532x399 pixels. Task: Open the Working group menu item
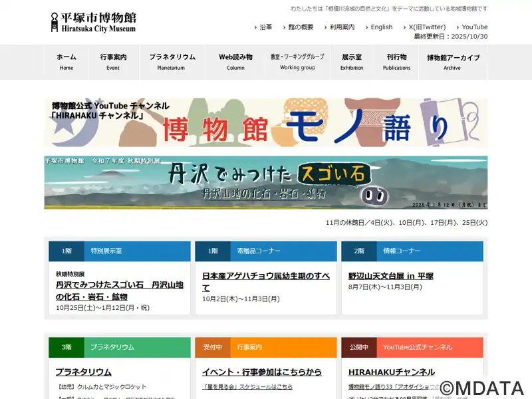297,62
